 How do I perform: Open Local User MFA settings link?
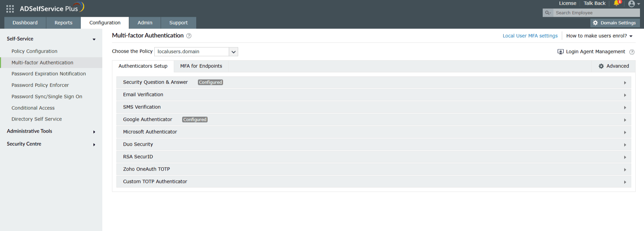click(530, 36)
